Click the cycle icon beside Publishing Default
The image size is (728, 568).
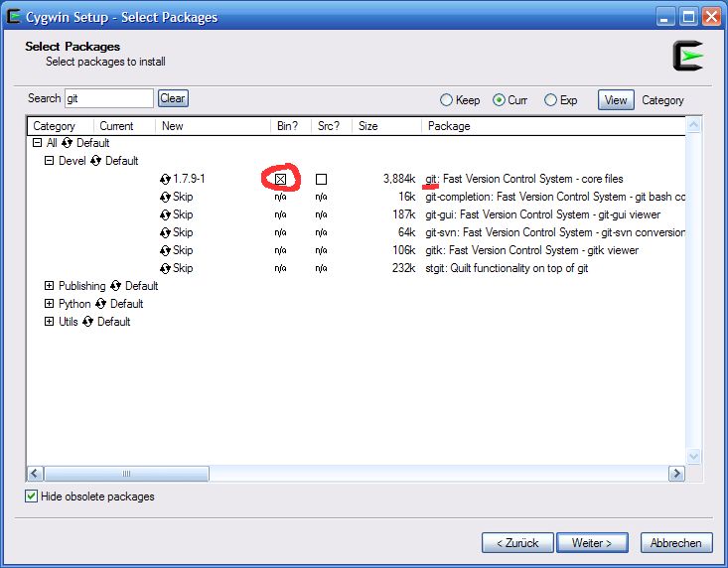pyautogui.click(x=115, y=286)
